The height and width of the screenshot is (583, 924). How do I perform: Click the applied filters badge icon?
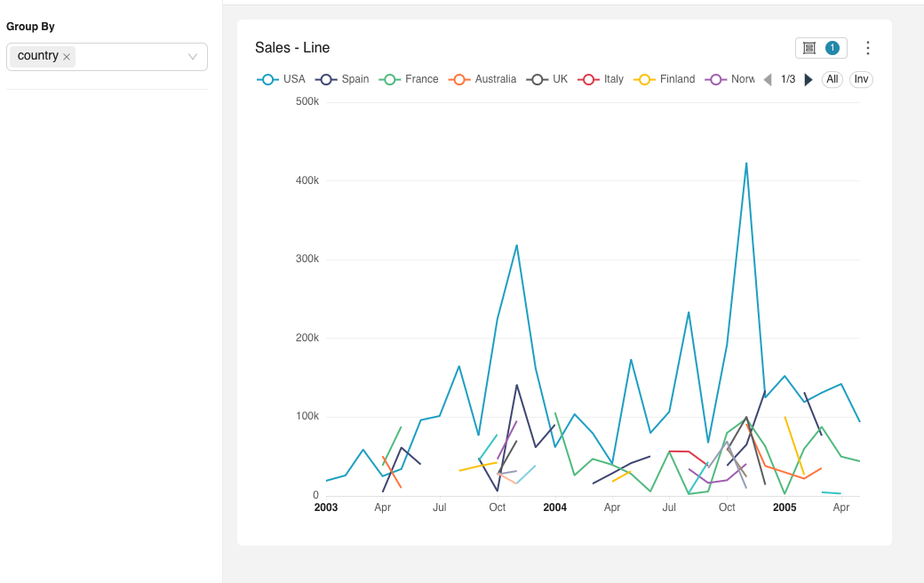pyautogui.click(x=821, y=48)
